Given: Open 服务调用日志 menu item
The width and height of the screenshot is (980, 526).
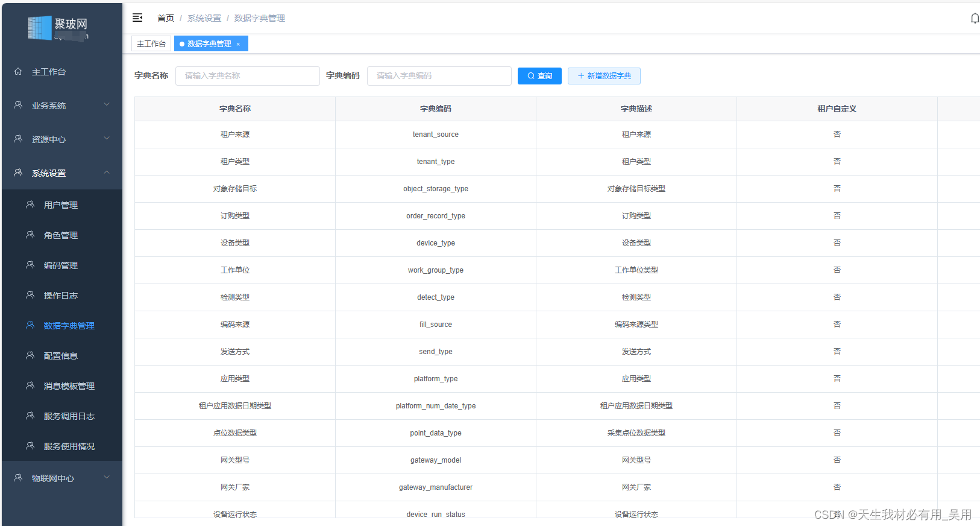Looking at the screenshot, I should [62, 416].
